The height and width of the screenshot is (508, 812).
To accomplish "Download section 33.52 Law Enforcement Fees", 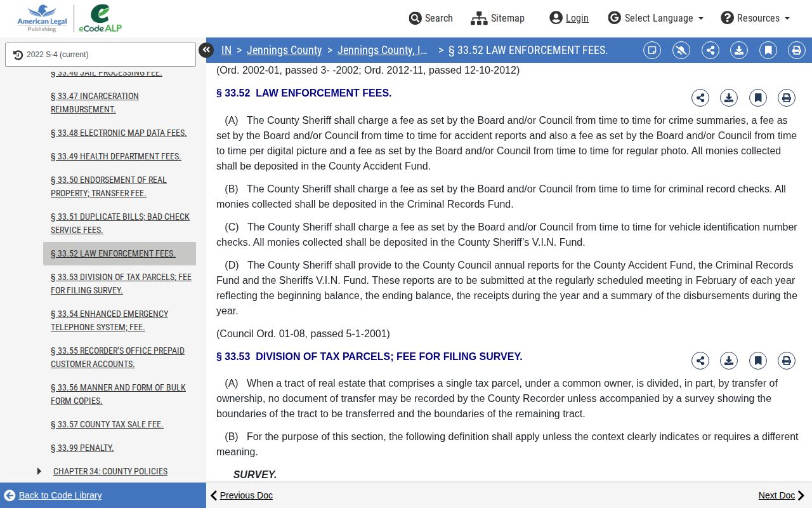I will 729,98.
